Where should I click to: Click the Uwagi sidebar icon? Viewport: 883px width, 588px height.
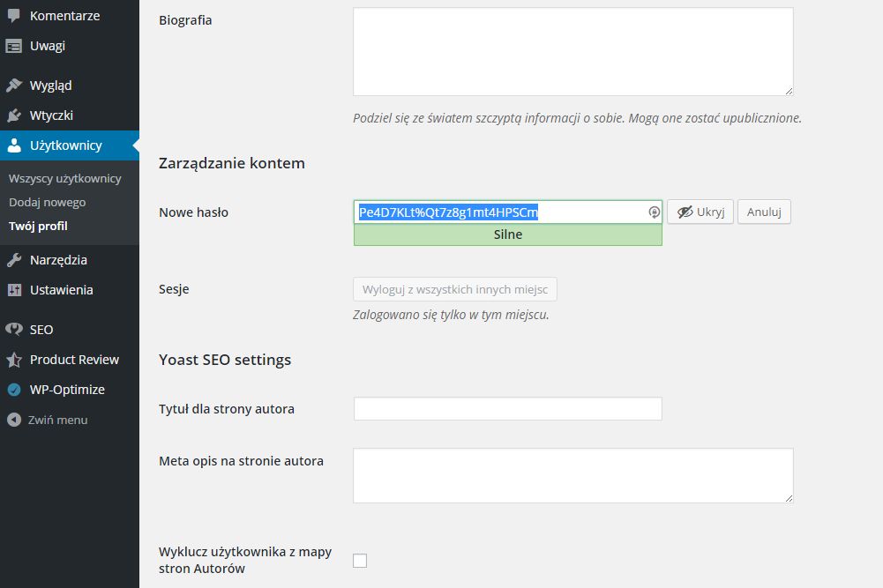coord(13,46)
